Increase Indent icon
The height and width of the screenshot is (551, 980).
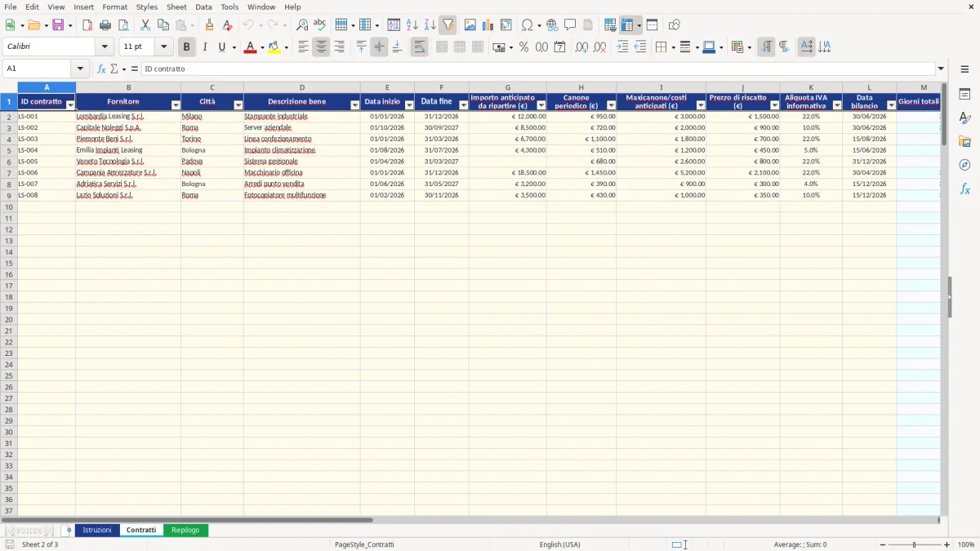(x=622, y=47)
